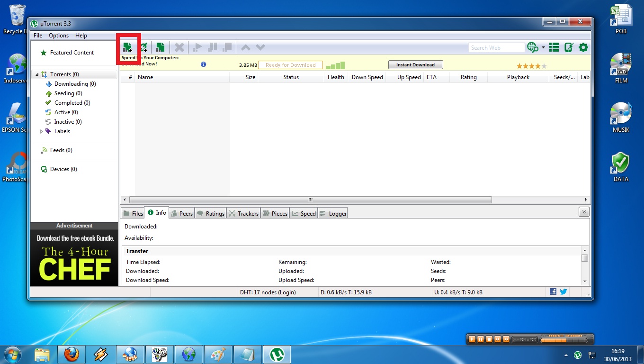Collapse the detail pane chevron button
This screenshot has width=644, height=364.
(x=584, y=212)
